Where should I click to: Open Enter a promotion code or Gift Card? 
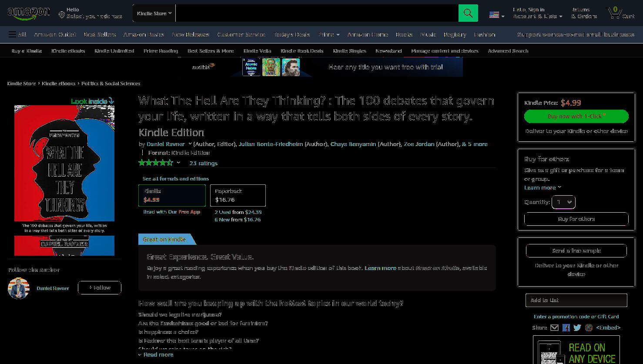click(576, 317)
